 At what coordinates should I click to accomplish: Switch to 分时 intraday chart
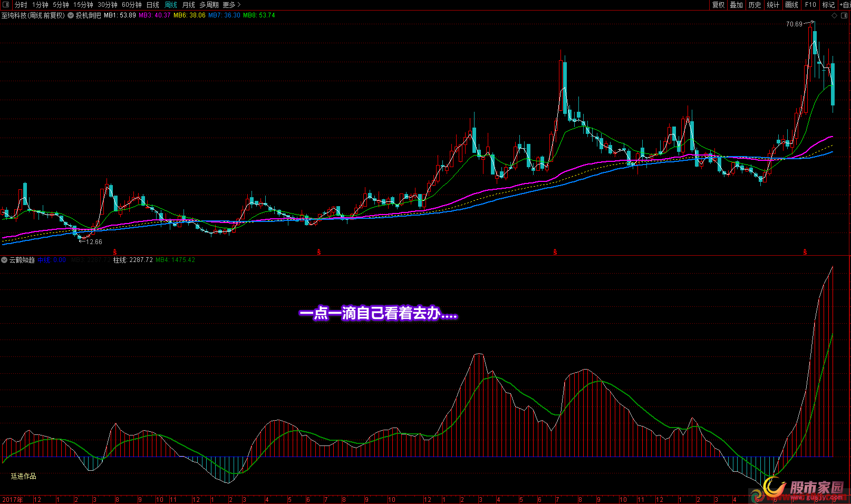[x=21, y=5]
